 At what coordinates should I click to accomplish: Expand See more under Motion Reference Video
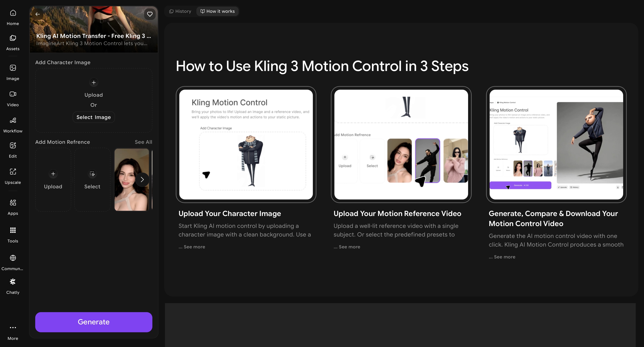349,247
